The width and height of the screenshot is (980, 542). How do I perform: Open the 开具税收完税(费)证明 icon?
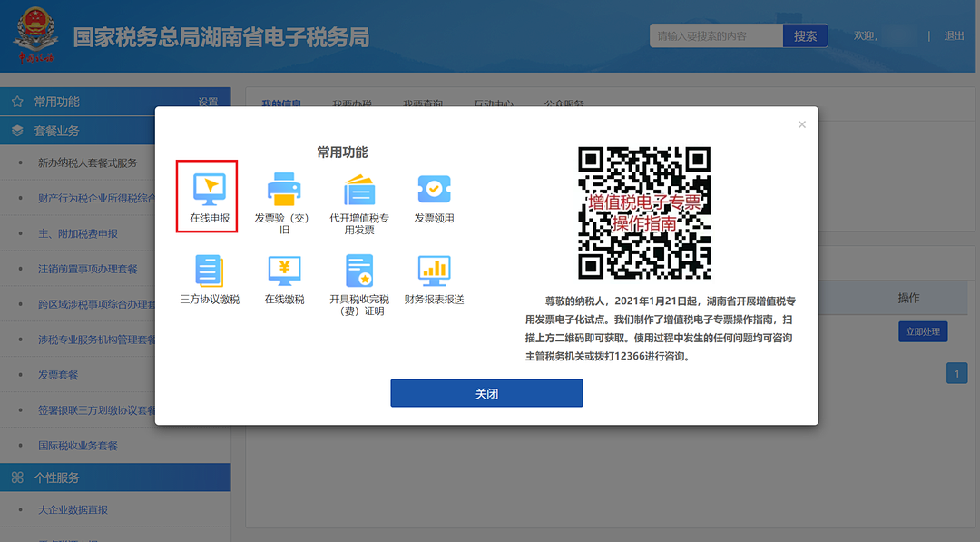pyautogui.click(x=359, y=271)
